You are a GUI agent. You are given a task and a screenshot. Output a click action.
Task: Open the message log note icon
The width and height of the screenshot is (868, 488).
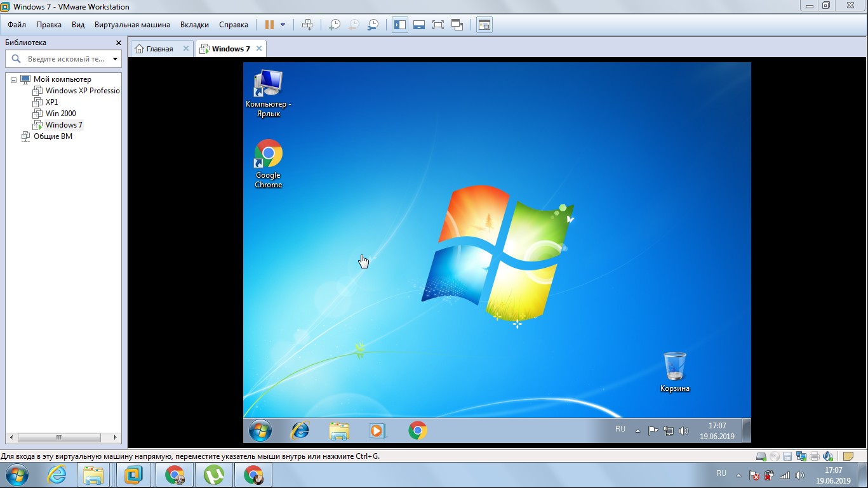click(x=848, y=456)
